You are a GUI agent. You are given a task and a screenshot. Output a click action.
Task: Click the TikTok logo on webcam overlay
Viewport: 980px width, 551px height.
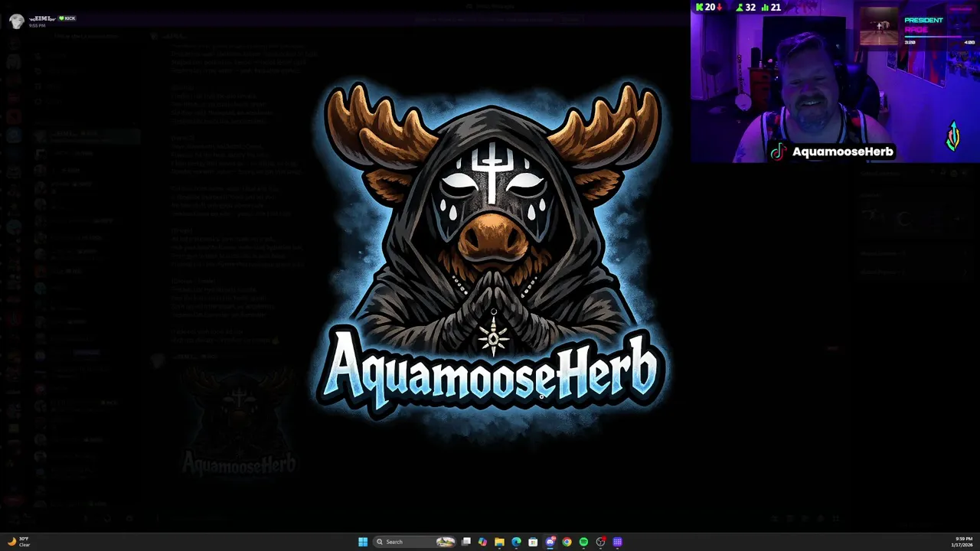pyautogui.click(x=778, y=152)
